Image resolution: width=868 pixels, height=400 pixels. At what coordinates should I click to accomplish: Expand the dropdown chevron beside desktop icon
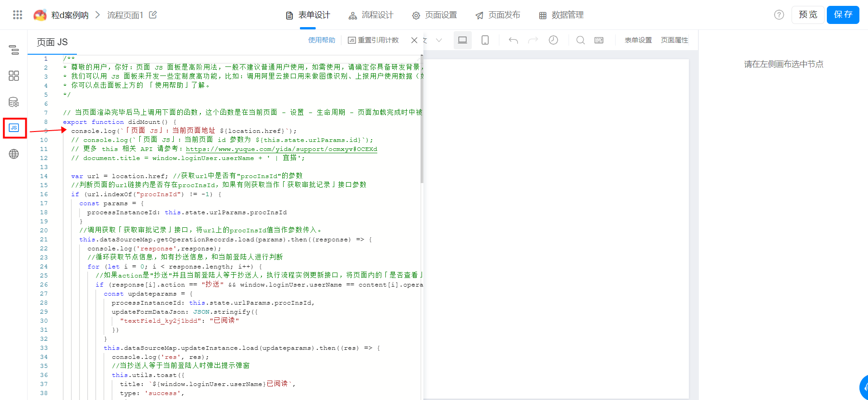(x=439, y=40)
